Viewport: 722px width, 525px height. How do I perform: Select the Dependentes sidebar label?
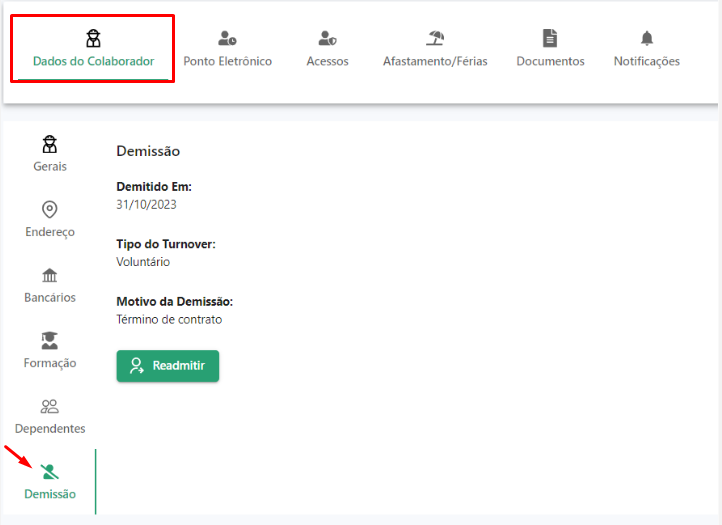tap(50, 429)
